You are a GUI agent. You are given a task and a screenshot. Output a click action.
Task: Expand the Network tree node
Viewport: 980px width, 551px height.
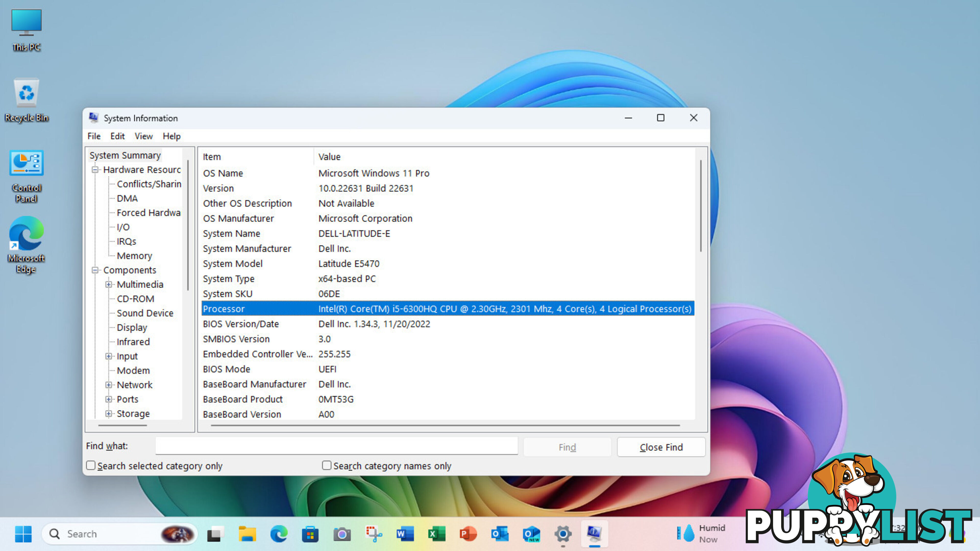click(109, 385)
